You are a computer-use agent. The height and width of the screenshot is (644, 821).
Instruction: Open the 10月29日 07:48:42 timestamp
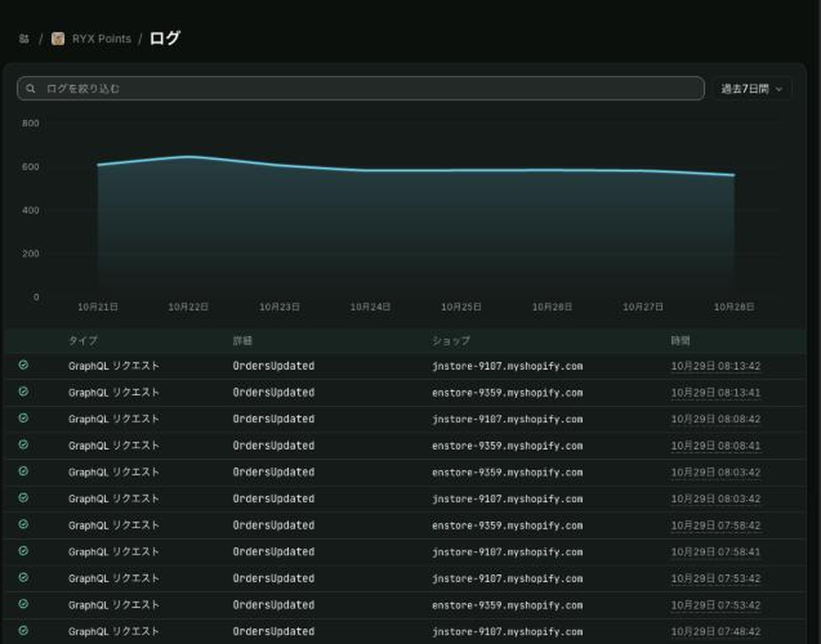(715, 632)
